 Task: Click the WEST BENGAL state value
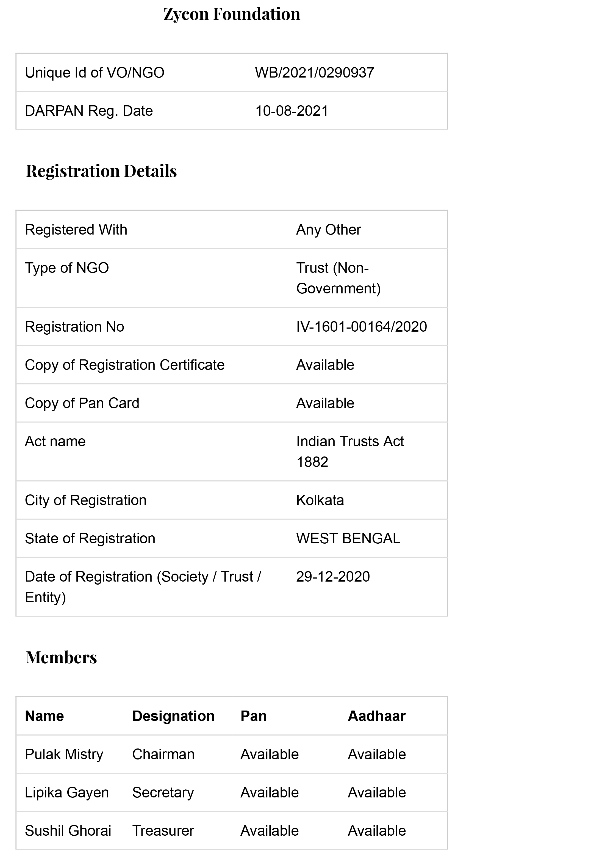pos(348,539)
